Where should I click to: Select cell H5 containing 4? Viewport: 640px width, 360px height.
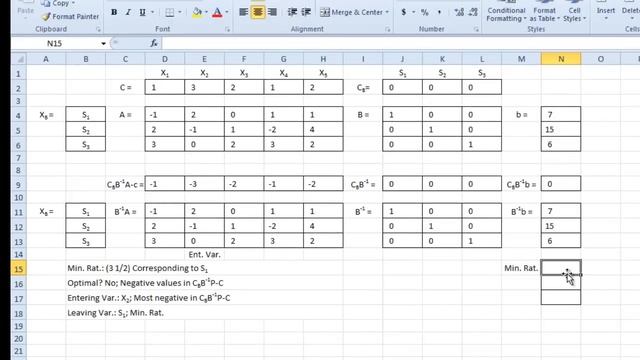click(323, 129)
